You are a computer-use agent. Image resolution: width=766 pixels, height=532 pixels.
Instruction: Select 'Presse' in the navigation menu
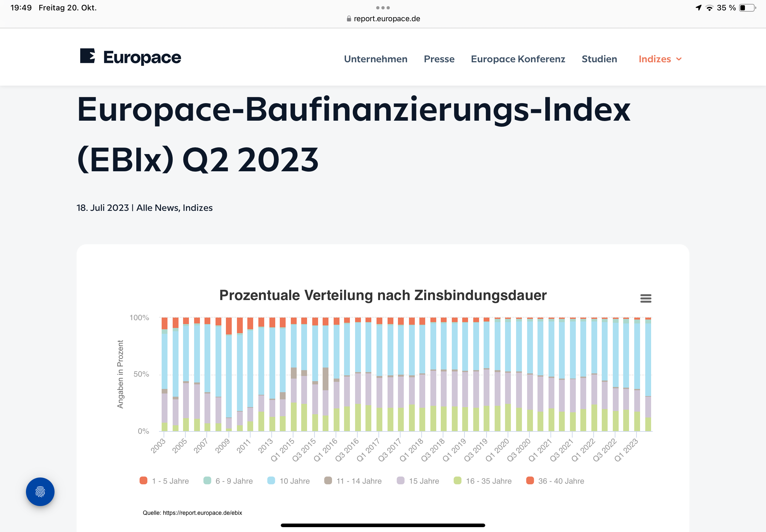[439, 59]
